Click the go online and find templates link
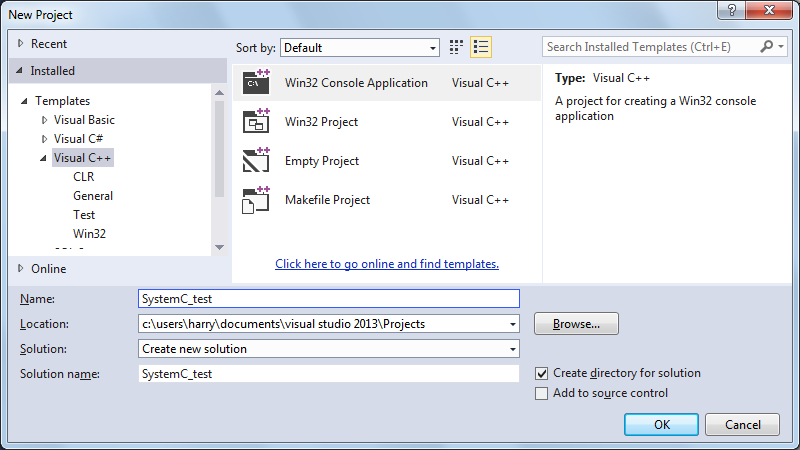The width and height of the screenshot is (800, 450). (x=387, y=264)
